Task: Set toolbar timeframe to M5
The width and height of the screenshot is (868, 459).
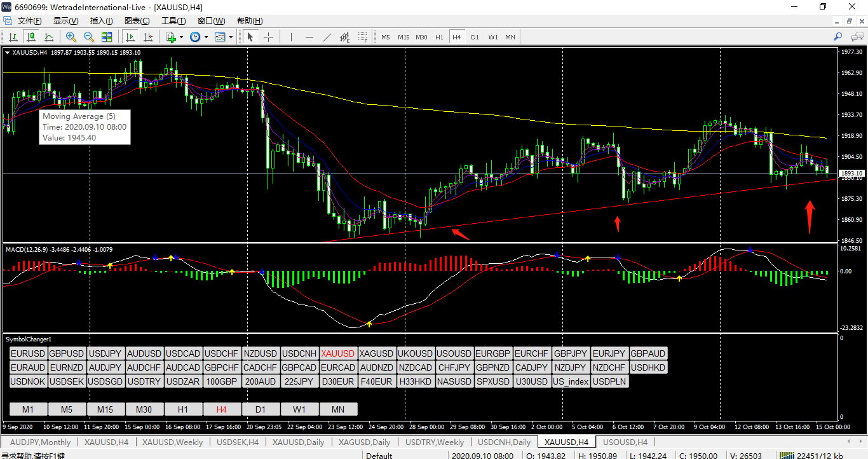Action: point(386,37)
